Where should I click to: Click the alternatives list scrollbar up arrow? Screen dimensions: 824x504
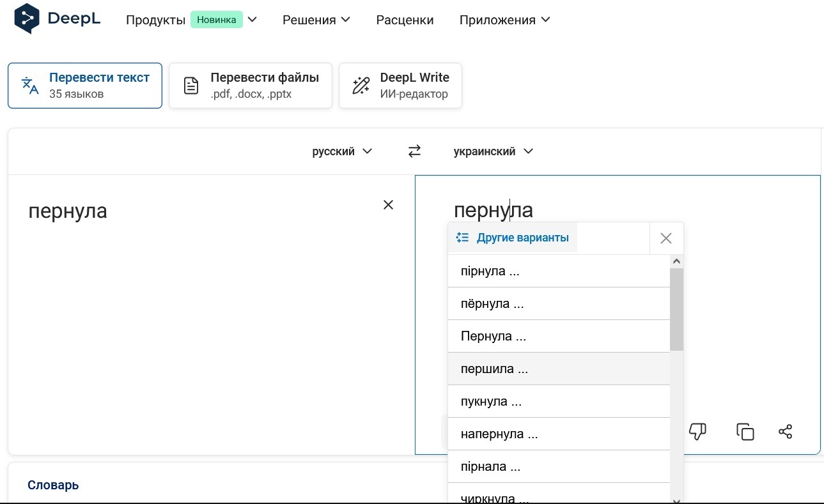coord(676,261)
